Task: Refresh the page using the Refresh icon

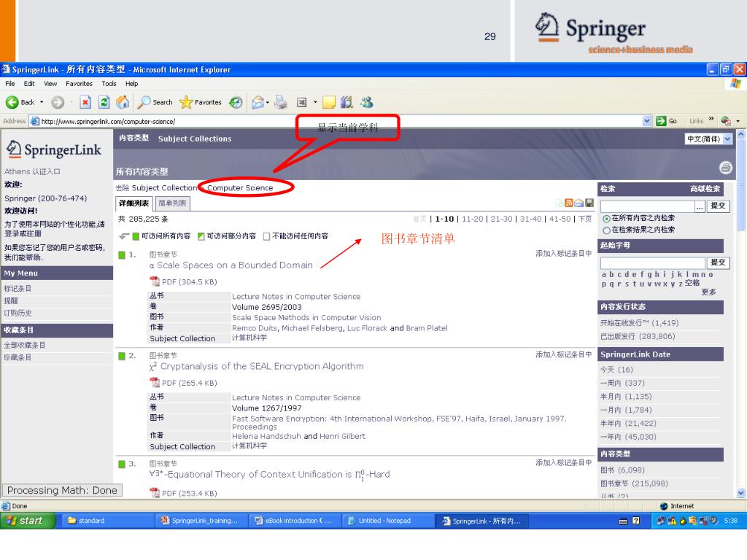Action: 104,102
